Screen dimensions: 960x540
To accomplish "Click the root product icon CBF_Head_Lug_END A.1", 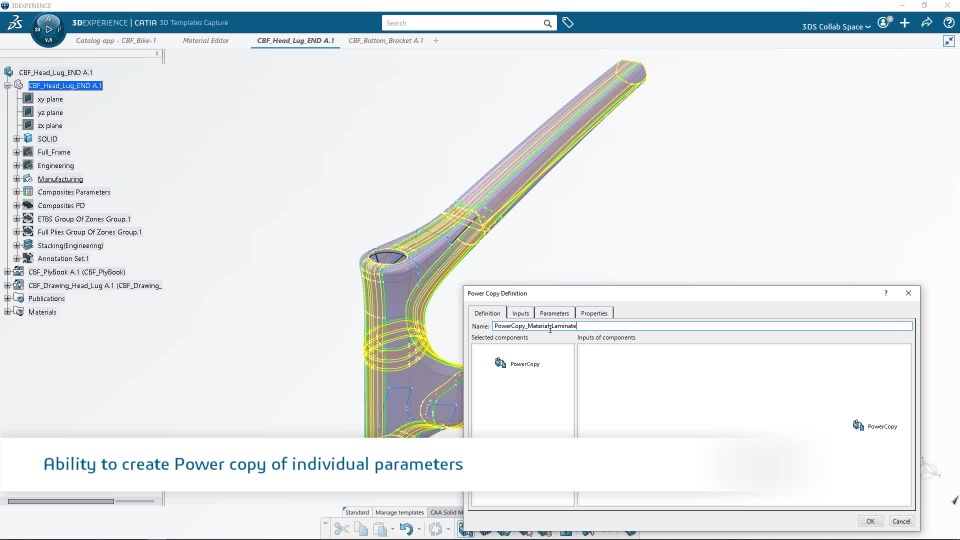I will pos(9,72).
